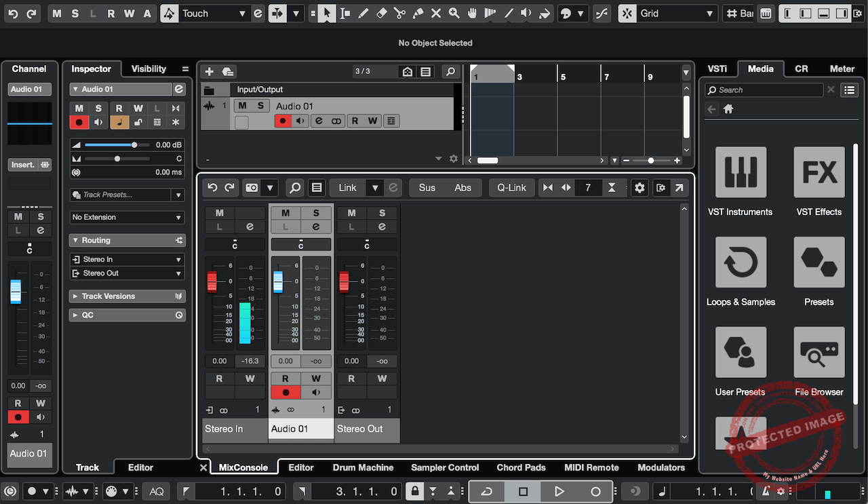Select the Zoom magnifier tool

(454, 14)
